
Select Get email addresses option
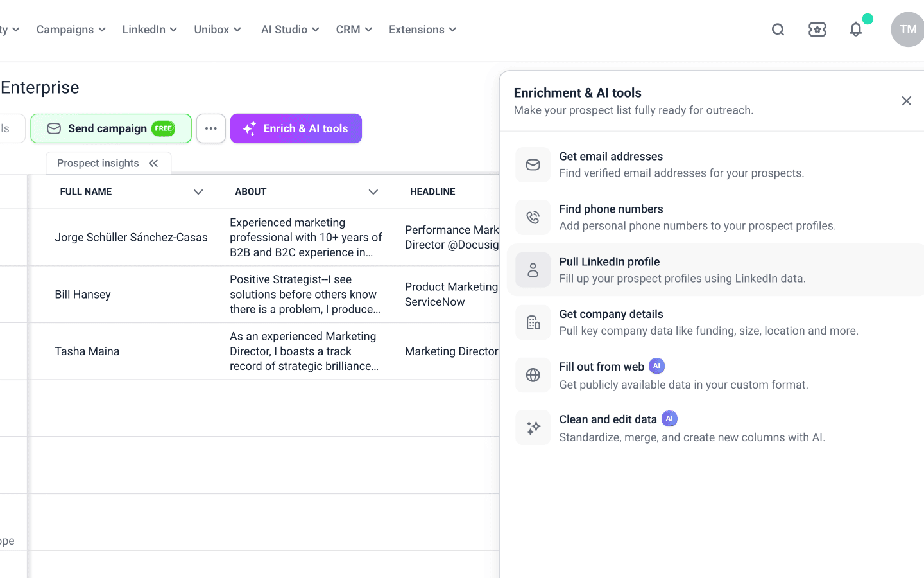(715, 165)
